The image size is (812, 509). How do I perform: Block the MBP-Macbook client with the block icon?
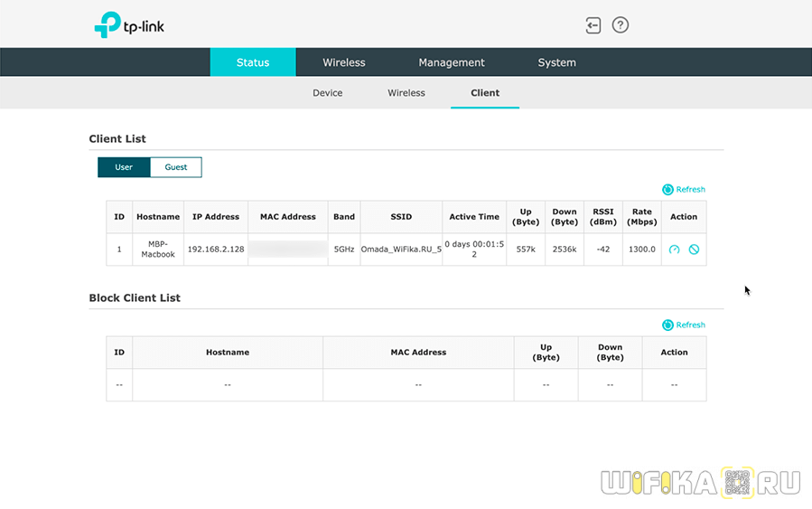(x=694, y=250)
